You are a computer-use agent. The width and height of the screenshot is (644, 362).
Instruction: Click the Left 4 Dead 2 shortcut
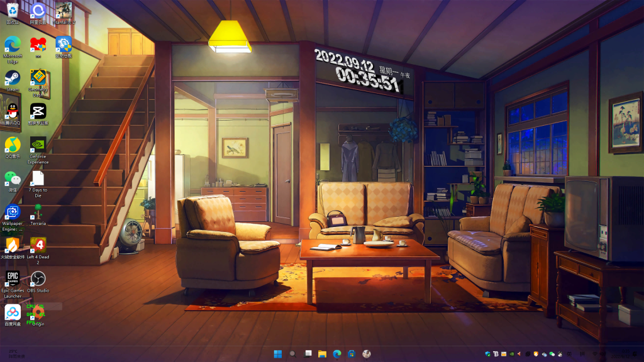click(x=38, y=245)
